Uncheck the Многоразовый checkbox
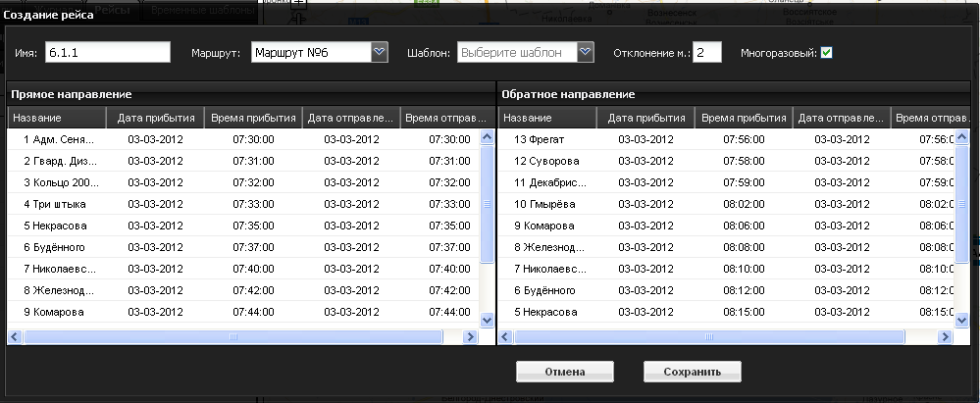Image resolution: width=980 pixels, height=403 pixels. pyautogui.click(x=826, y=53)
